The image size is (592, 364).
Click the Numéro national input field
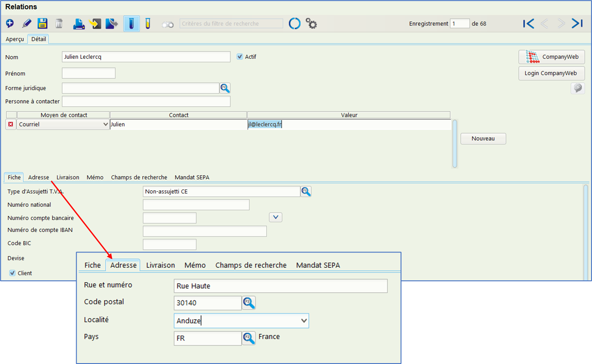point(196,205)
